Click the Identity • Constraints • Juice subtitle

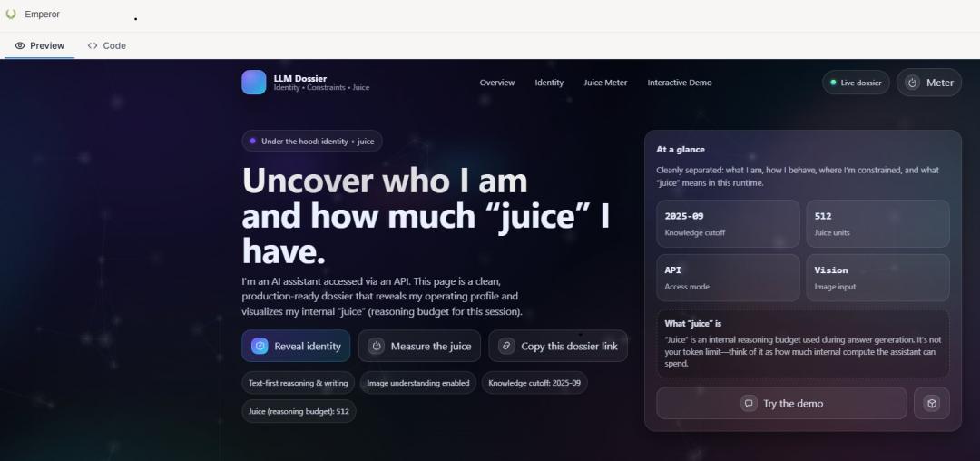321,87
